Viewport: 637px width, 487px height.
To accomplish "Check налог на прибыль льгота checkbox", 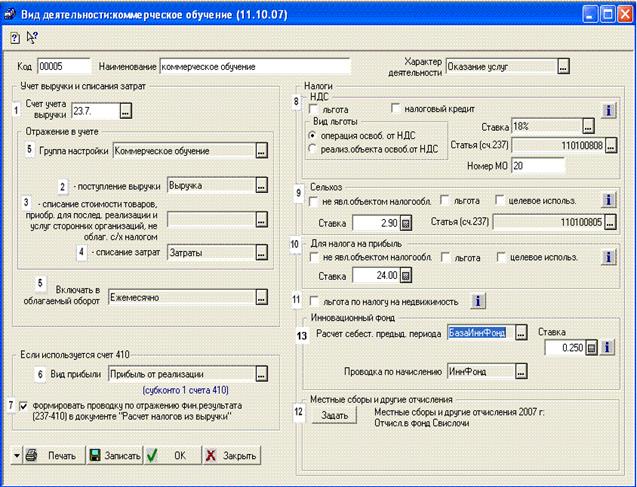I will point(446,258).
